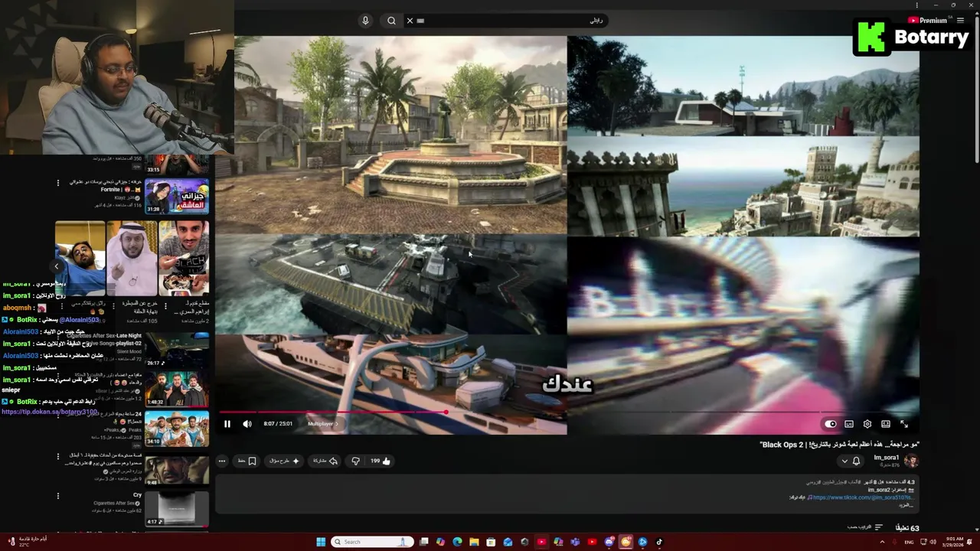Open File Explorer from taskbar

[x=474, y=542]
